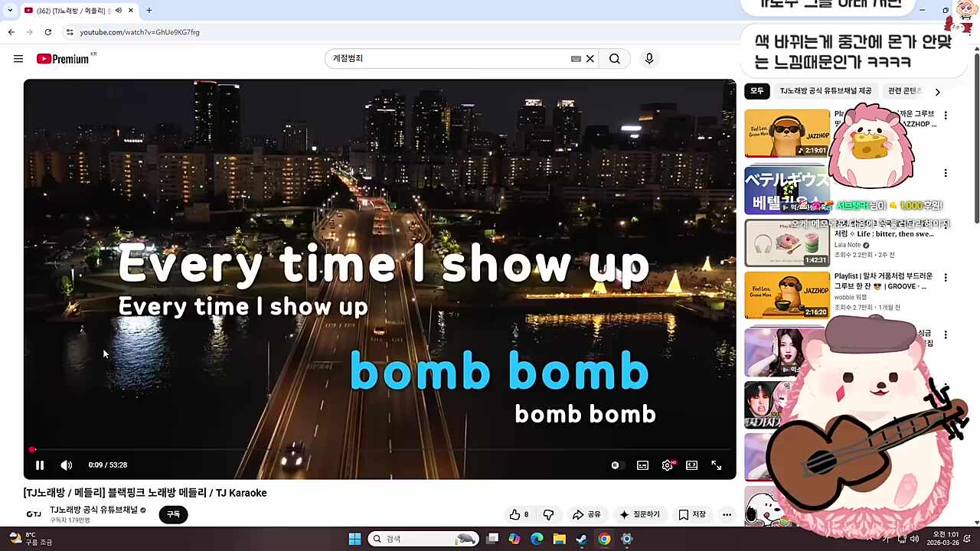Open the YouTube guide hamburger menu
This screenshot has height=551, width=980.
click(x=18, y=59)
